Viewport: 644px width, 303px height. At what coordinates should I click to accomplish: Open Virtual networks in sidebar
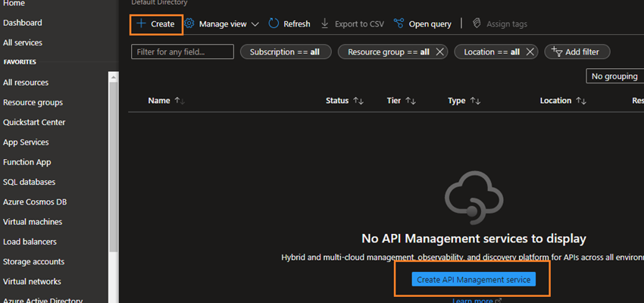pos(32,282)
